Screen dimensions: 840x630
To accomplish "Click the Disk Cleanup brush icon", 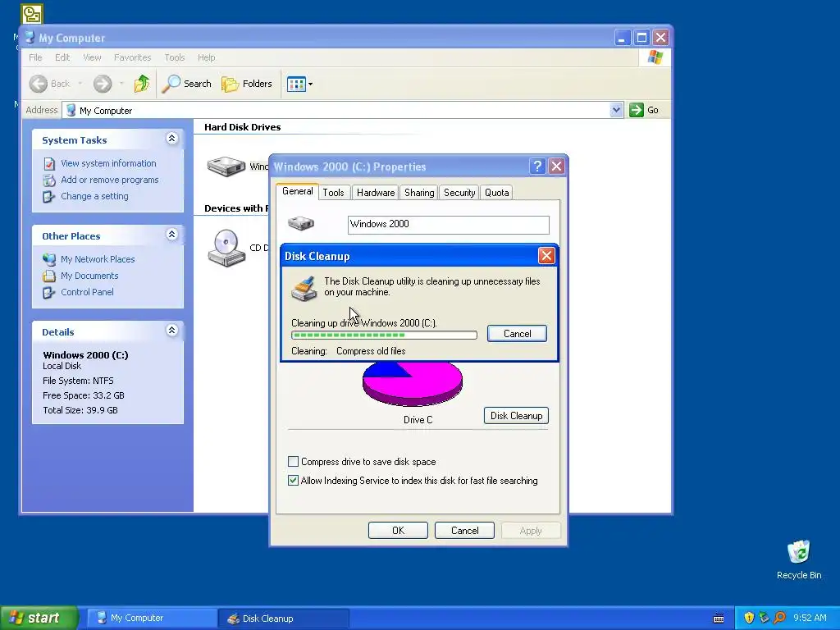I will [x=304, y=288].
